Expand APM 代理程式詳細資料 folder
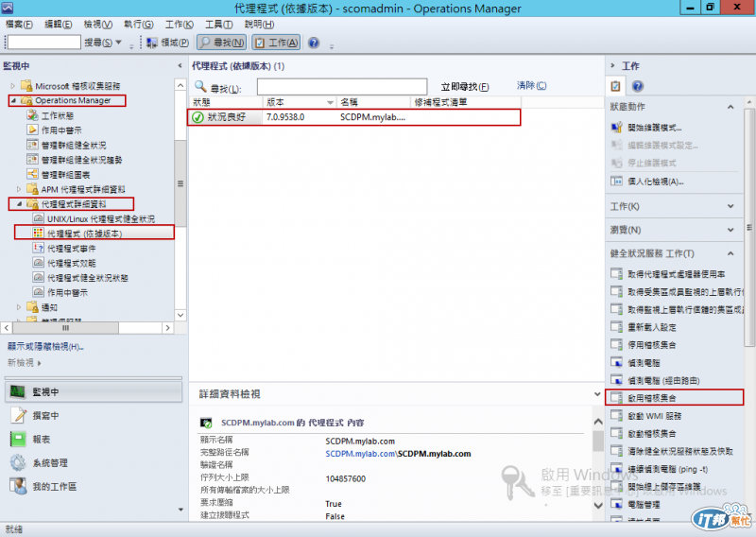The image size is (756, 537). click(19, 189)
